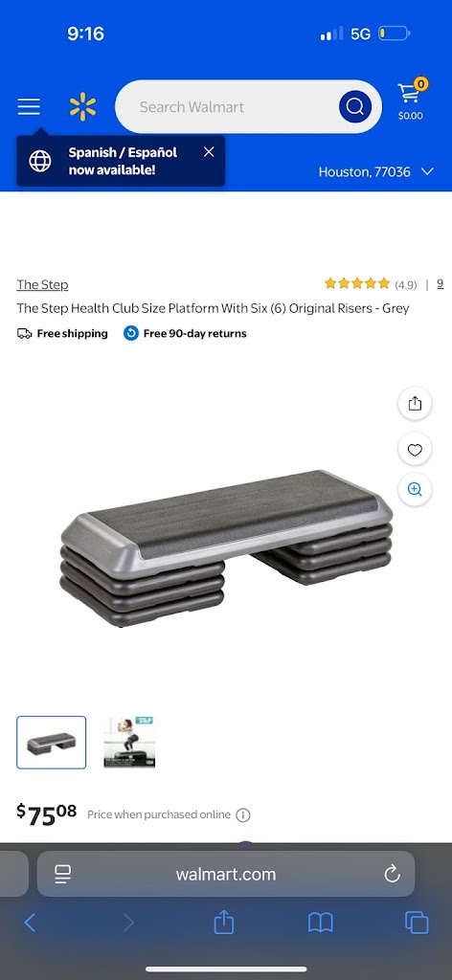The width and height of the screenshot is (452, 980).
Task: Tap the product share icon
Action: point(415,404)
